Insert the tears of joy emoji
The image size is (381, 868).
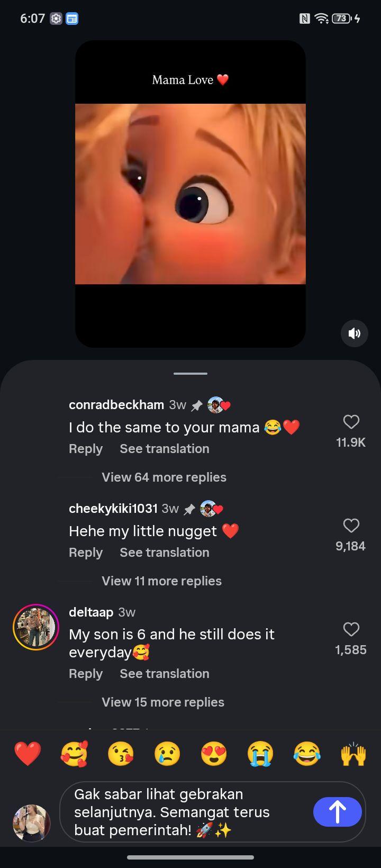coord(307,754)
